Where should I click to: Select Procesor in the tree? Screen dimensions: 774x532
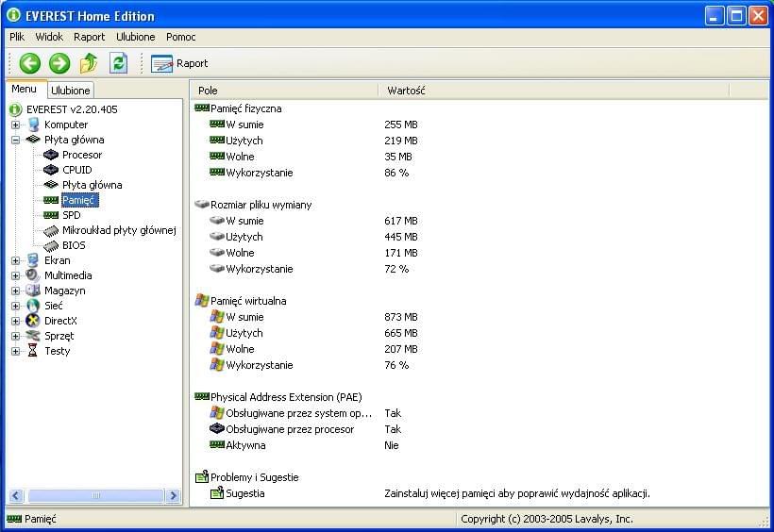[81, 155]
